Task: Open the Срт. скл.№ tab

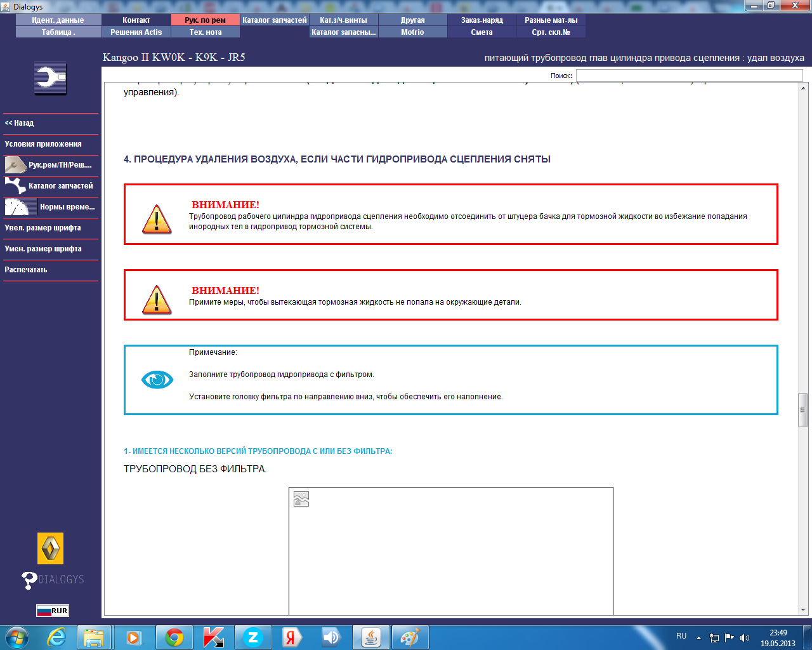Action: click(551, 32)
